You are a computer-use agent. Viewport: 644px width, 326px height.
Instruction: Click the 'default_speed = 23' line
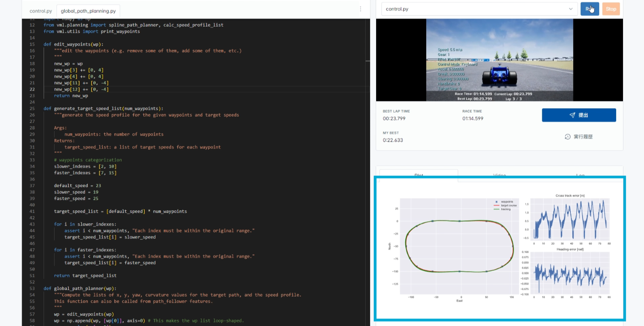78,186
